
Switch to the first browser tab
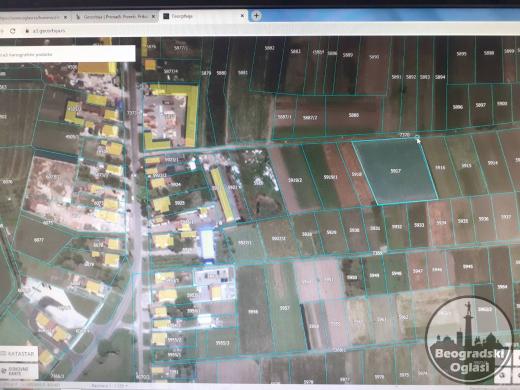tap(33, 17)
